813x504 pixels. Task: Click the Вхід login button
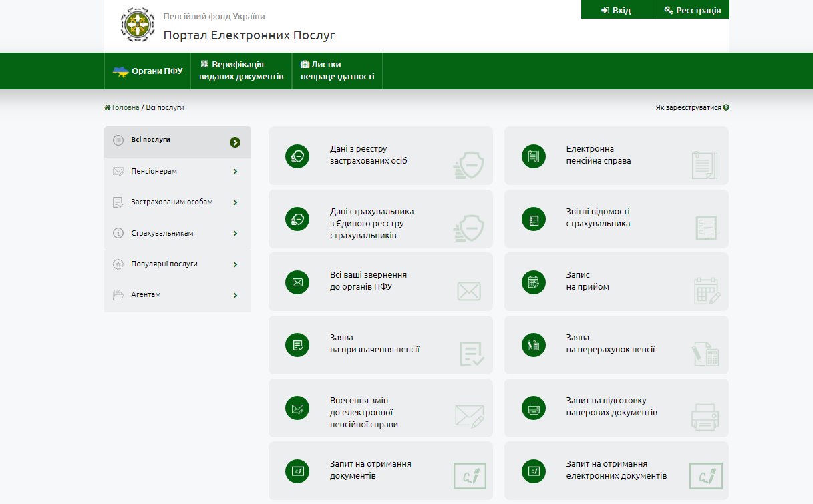[x=617, y=10]
